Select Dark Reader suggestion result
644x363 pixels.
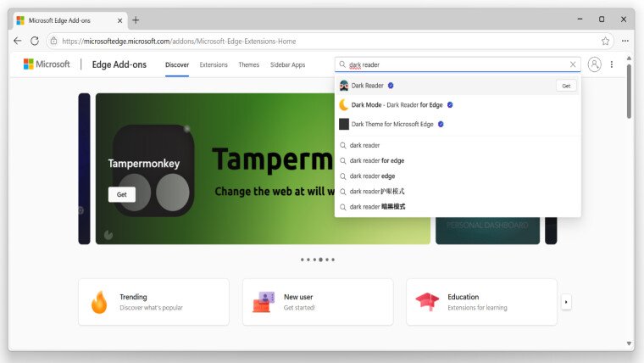coord(458,86)
